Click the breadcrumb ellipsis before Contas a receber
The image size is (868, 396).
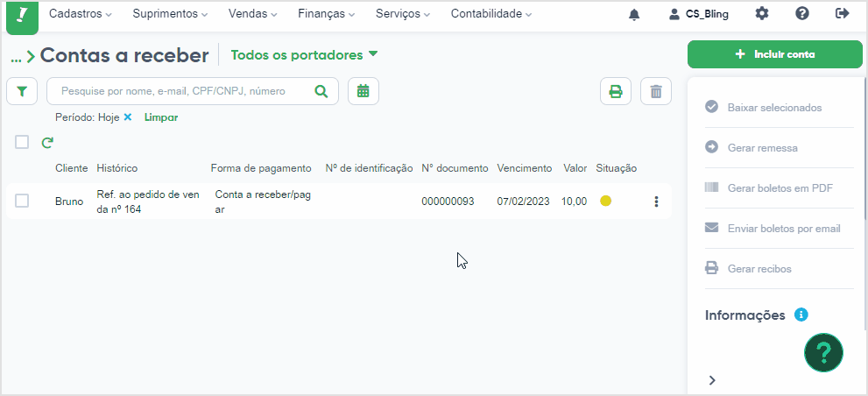pos(16,56)
